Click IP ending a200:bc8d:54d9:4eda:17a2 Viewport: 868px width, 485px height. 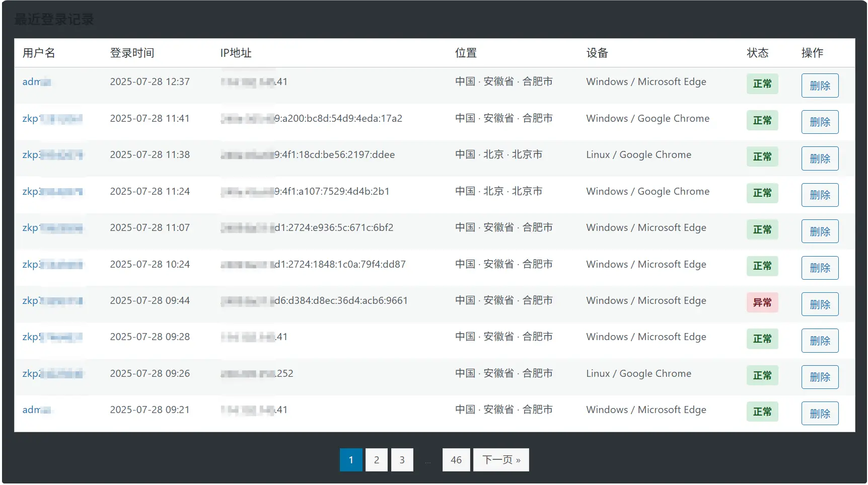(312, 118)
